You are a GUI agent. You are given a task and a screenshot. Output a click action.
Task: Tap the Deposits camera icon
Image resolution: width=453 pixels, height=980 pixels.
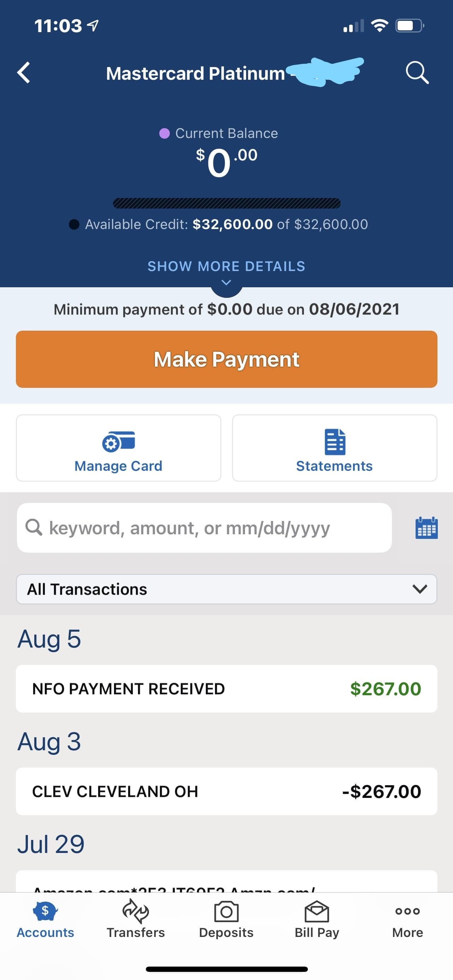(226, 912)
